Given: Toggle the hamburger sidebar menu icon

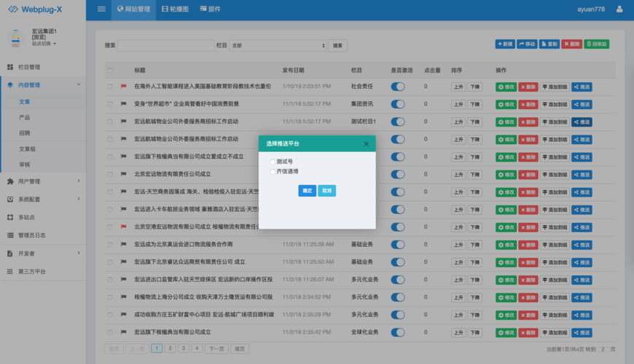Looking at the screenshot, I should [101, 9].
